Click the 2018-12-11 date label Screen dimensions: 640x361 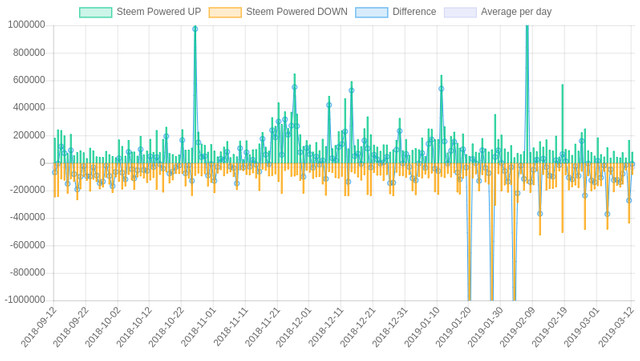click(x=326, y=327)
